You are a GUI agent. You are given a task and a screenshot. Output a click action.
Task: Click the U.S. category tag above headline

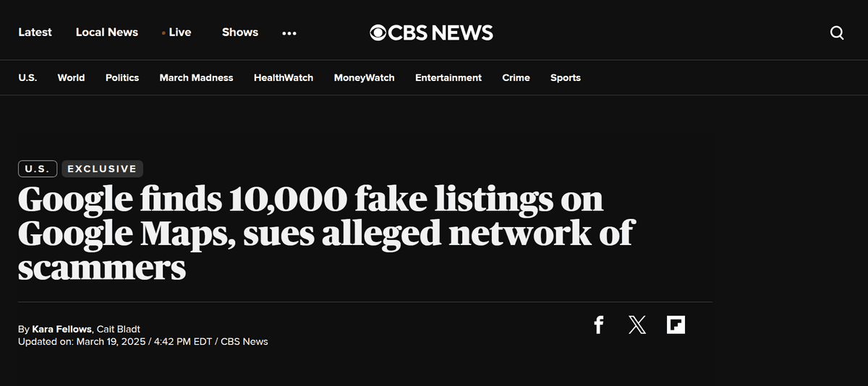click(x=38, y=168)
